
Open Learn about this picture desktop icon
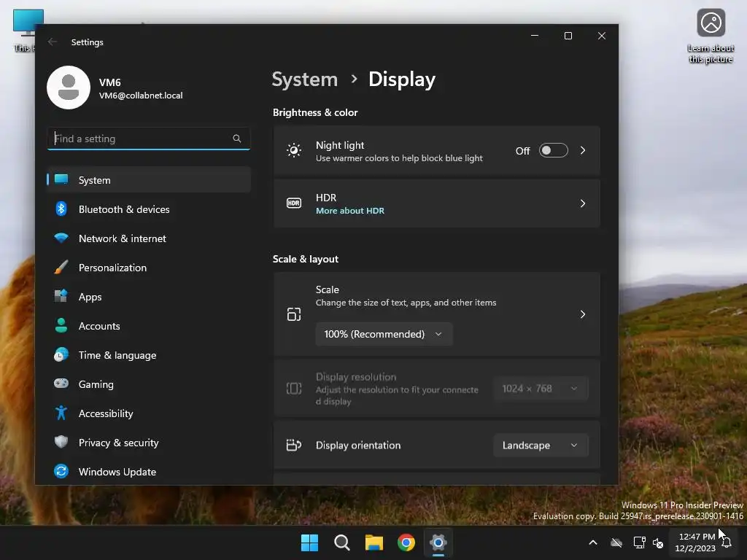(x=711, y=36)
